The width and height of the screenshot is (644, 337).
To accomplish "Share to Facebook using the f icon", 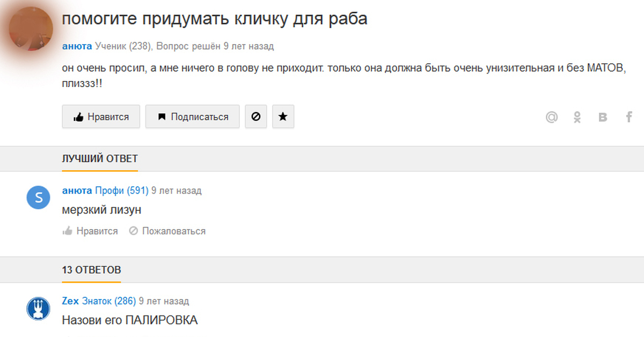I will point(629,117).
